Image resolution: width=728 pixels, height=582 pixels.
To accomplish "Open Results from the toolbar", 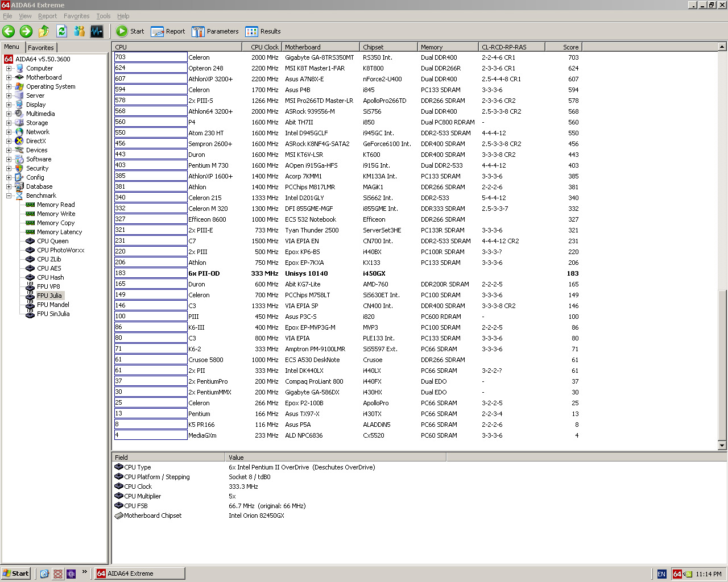I will point(263,31).
